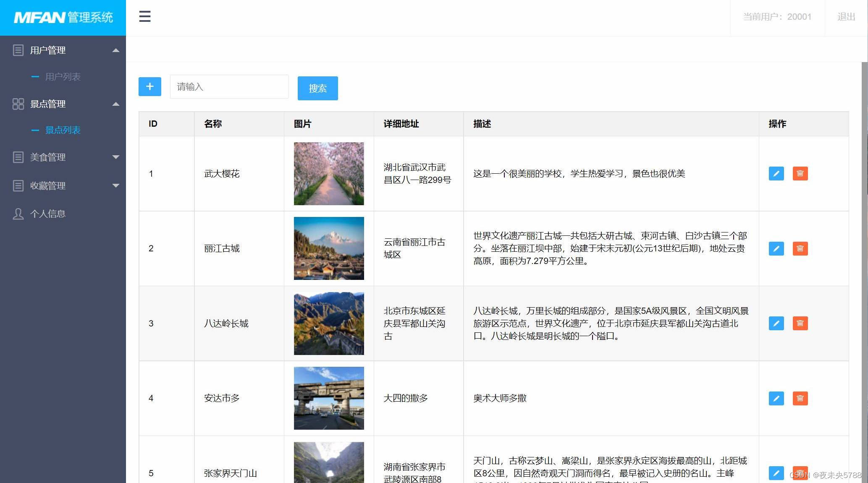The height and width of the screenshot is (483, 868).
Task: Edit the 武大樱花 row with the pencil icon
Action: [776, 174]
